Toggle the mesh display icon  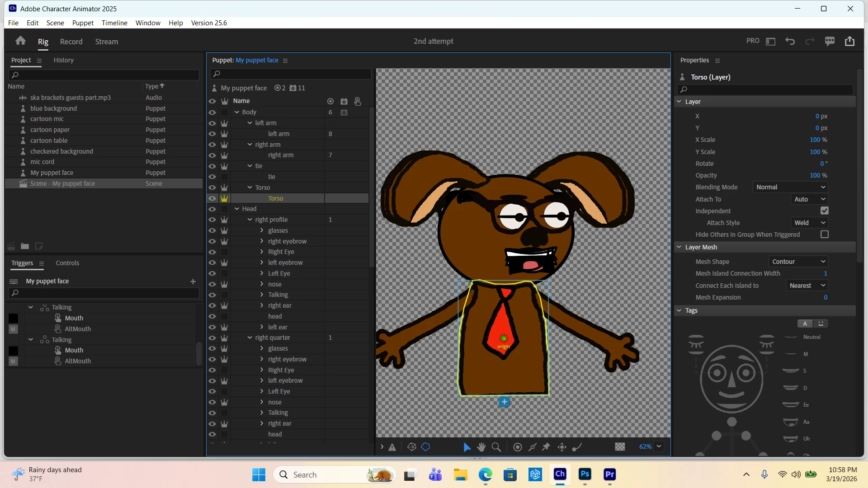[411, 447]
